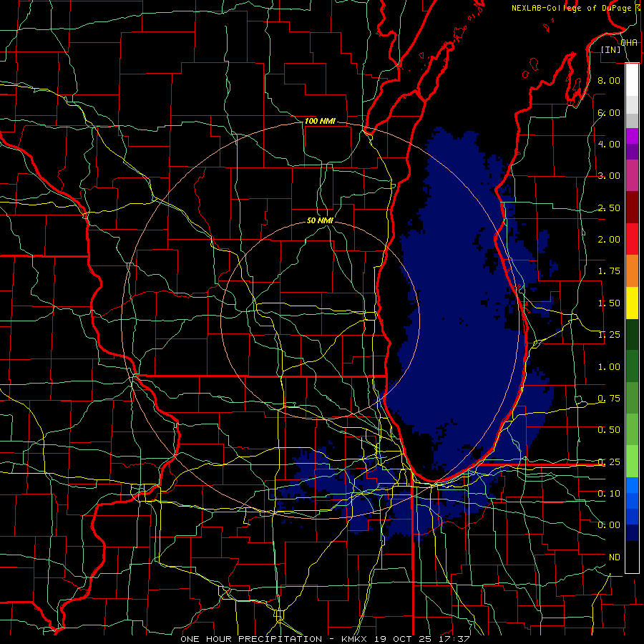Click the 1.50 legend value
Viewport: 644px width, 644px height.
coord(609,303)
